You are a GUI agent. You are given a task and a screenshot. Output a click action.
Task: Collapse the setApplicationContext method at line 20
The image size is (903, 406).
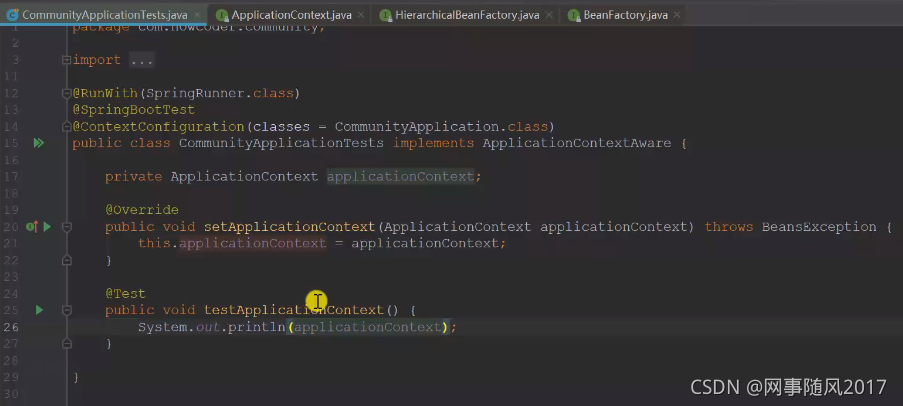click(x=67, y=227)
